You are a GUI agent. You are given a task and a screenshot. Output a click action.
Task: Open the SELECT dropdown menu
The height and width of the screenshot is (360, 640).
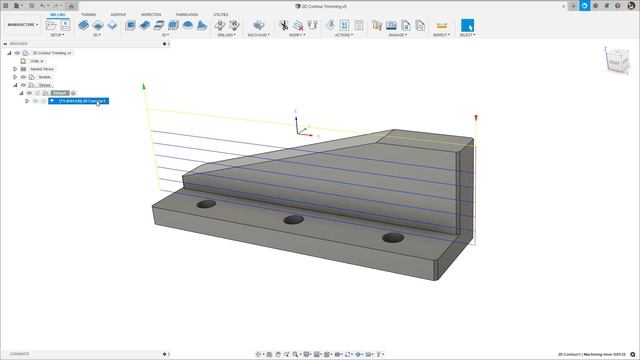[467, 35]
